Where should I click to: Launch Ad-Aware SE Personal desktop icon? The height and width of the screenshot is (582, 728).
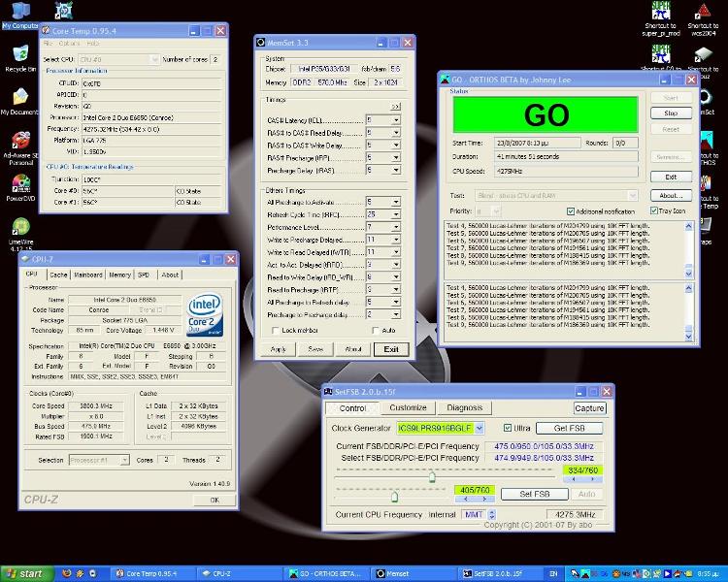[21, 148]
